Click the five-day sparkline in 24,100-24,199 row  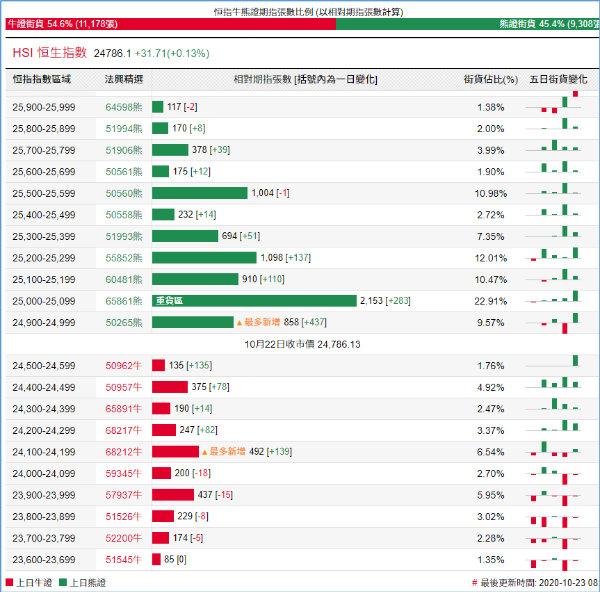point(554,449)
